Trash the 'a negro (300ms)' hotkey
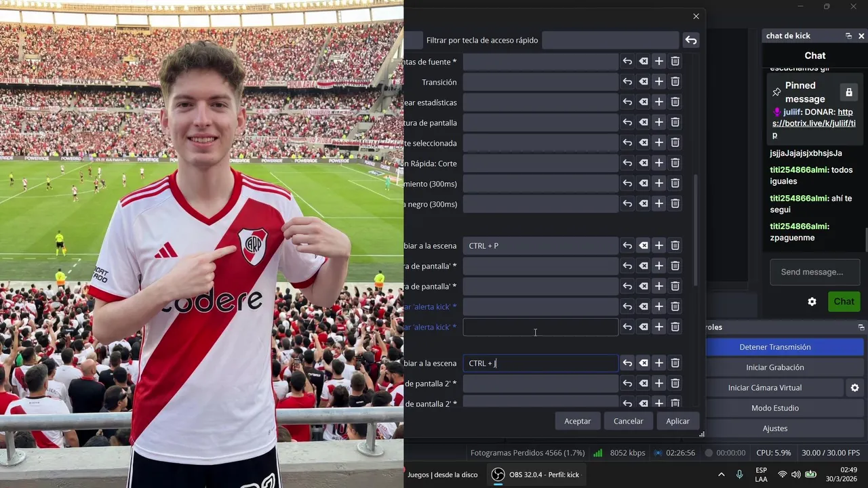The height and width of the screenshot is (488, 868). click(x=675, y=203)
